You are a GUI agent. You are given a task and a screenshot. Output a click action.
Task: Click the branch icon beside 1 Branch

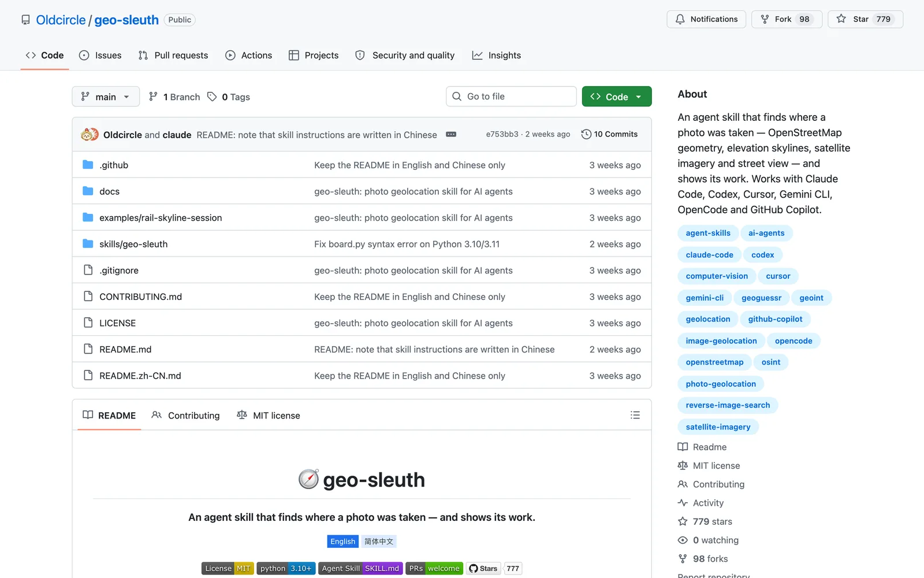[x=153, y=97]
